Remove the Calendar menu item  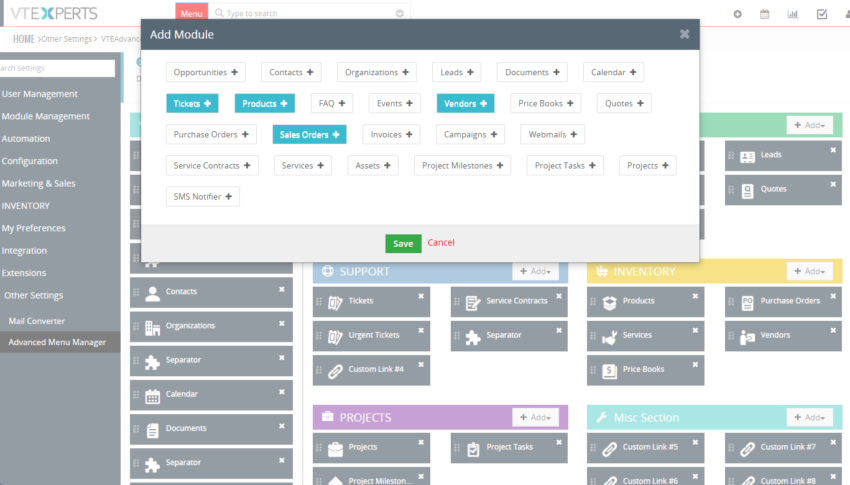coord(282,392)
